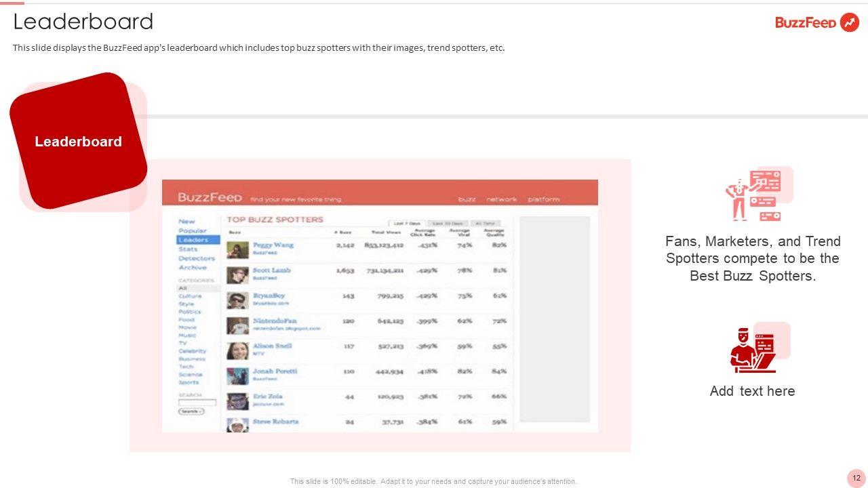Filter by the Food category
This screenshot has width=868, height=488.
[x=186, y=319]
